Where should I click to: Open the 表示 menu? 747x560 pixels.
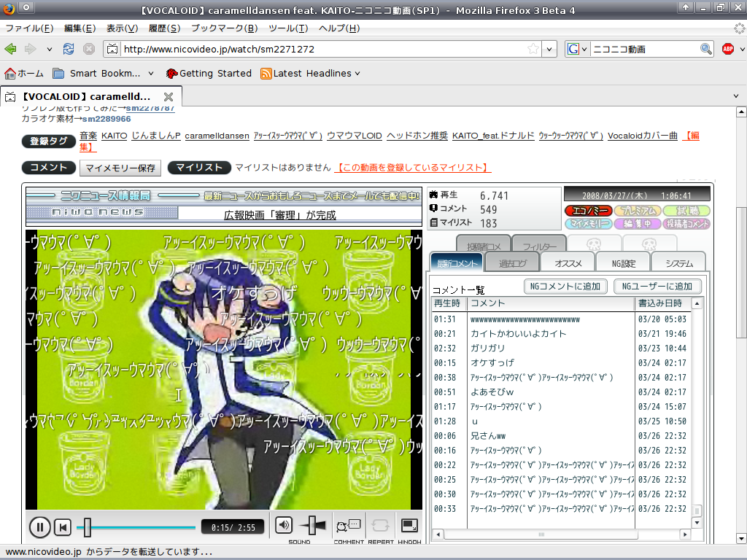tap(122, 28)
